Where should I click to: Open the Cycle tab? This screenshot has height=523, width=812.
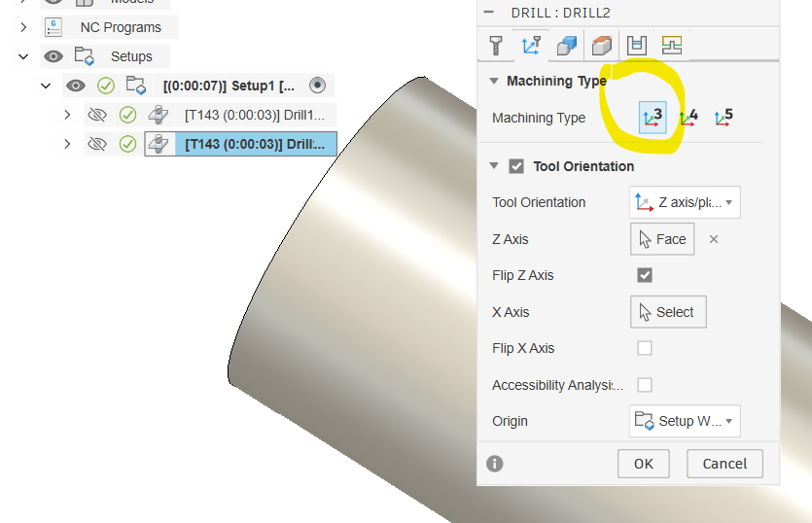click(637, 45)
